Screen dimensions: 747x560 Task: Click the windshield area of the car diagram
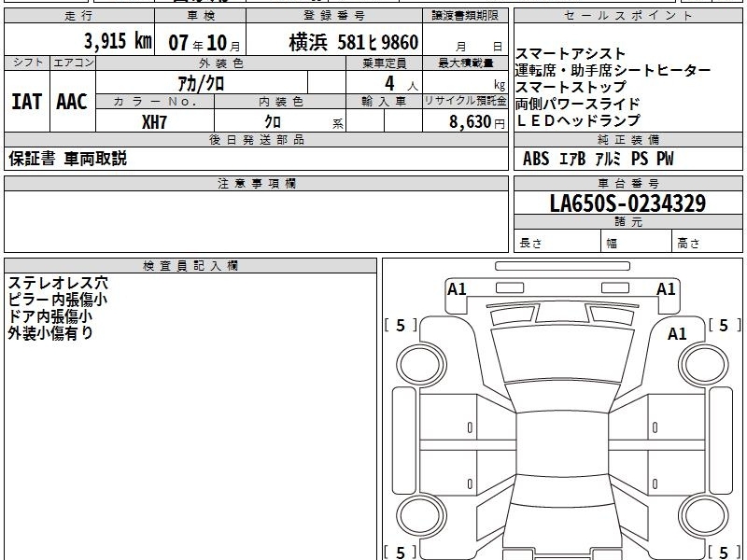[563, 356]
